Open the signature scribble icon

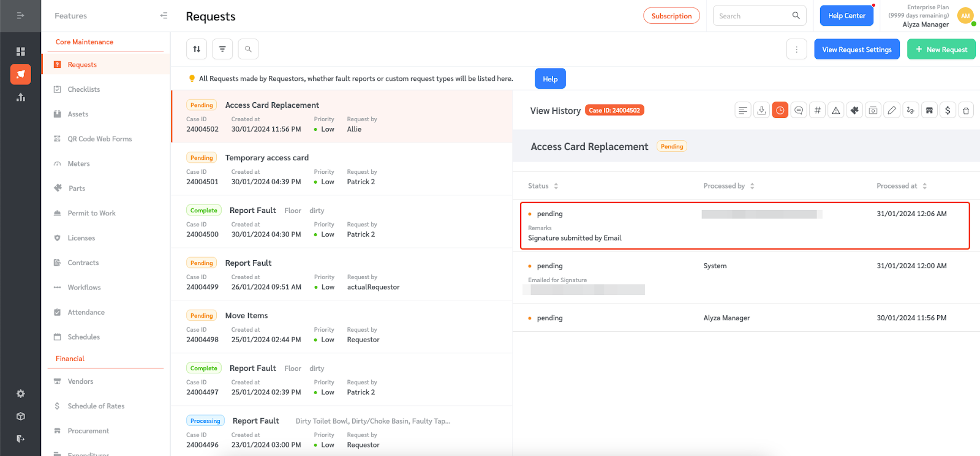tap(911, 110)
